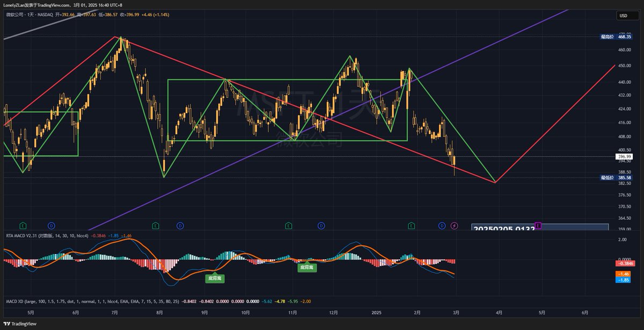The image size is (644, 330).
Task: Click the current price label 396.99 on axis
Action: click(x=625, y=156)
